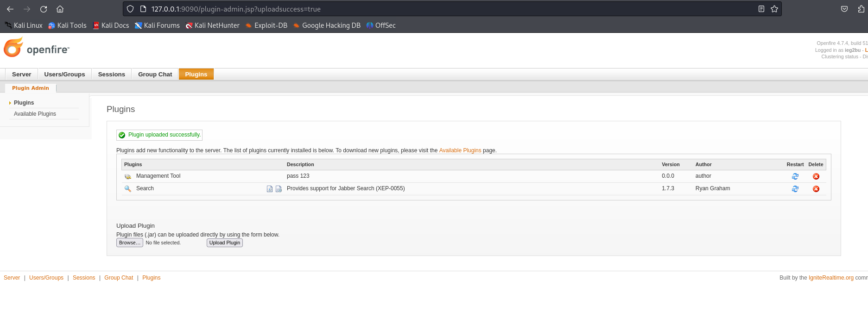Click the Upload Plugin button
The image size is (868, 318).
coord(225,243)
